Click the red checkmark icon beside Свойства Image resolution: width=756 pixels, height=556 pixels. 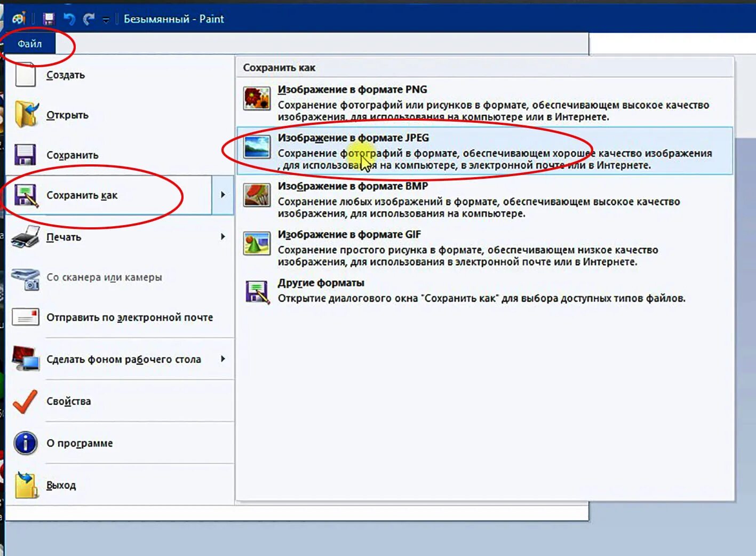point(25,401)
